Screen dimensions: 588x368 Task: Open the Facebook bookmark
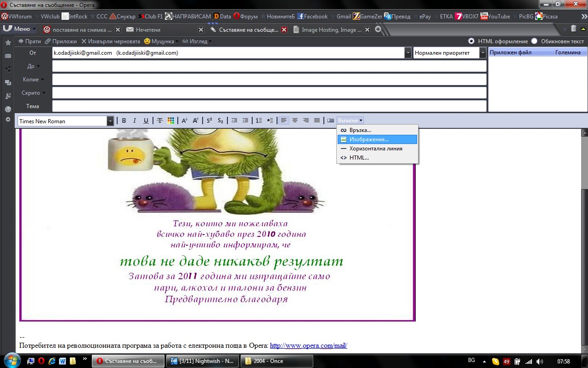312,16
